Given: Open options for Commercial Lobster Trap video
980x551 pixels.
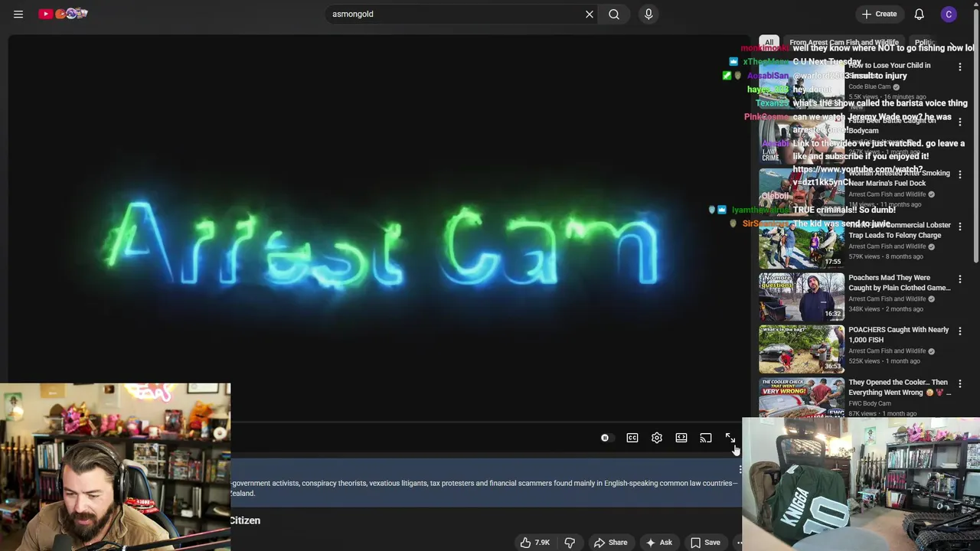Looking at the screenshot, I should (959, 227).
